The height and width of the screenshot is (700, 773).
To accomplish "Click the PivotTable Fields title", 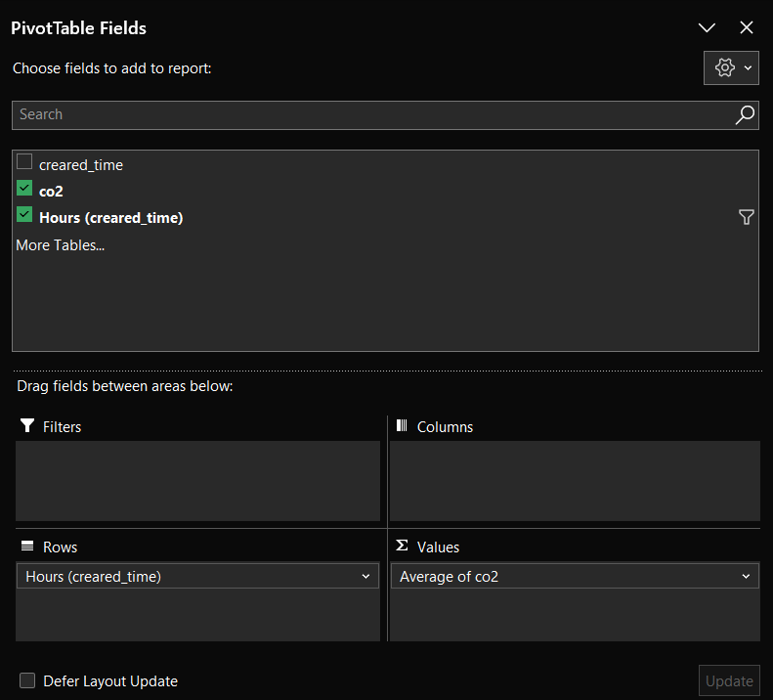I will click(78, 28).
